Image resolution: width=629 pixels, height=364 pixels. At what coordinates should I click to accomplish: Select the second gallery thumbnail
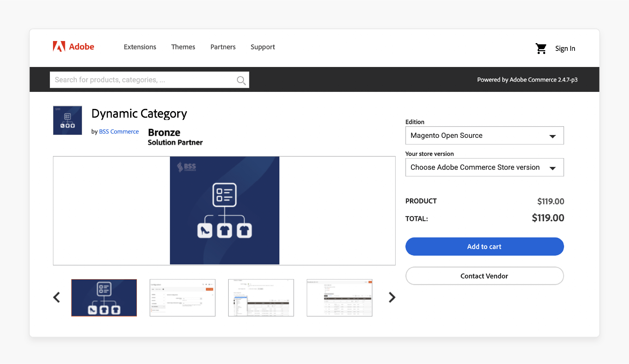[x=182, y=297]
